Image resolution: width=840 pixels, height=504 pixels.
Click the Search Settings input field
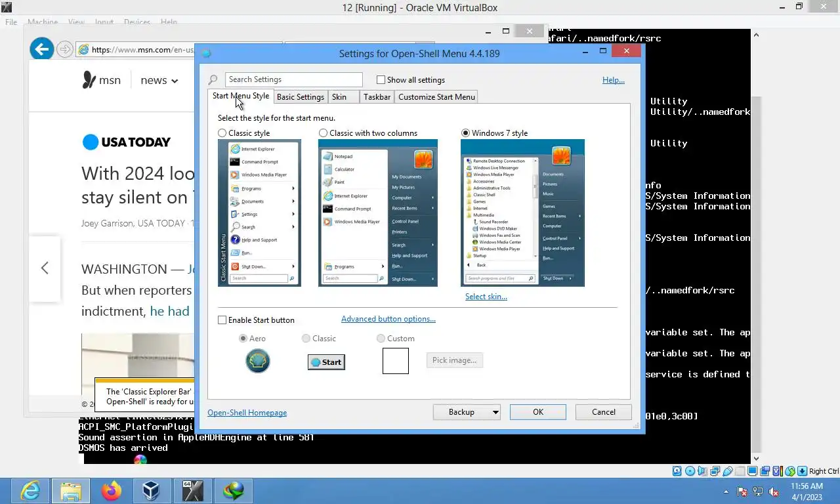click(x=293, y=79)
